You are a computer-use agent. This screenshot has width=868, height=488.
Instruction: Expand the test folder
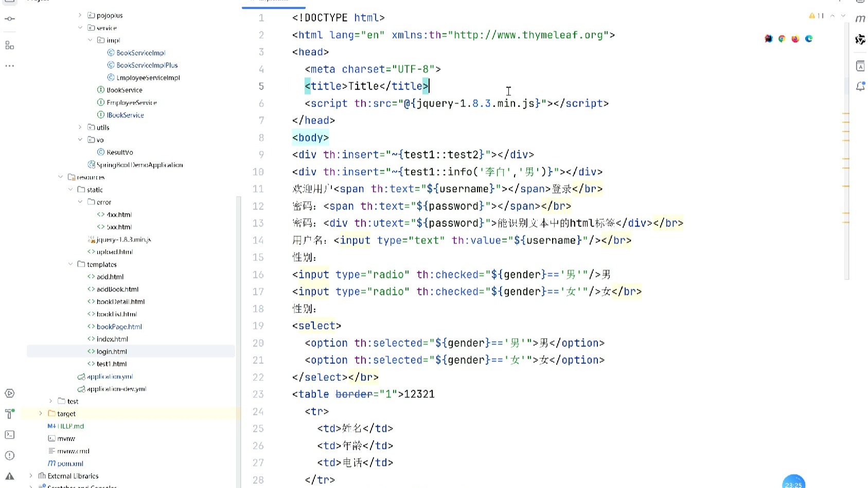51,401
